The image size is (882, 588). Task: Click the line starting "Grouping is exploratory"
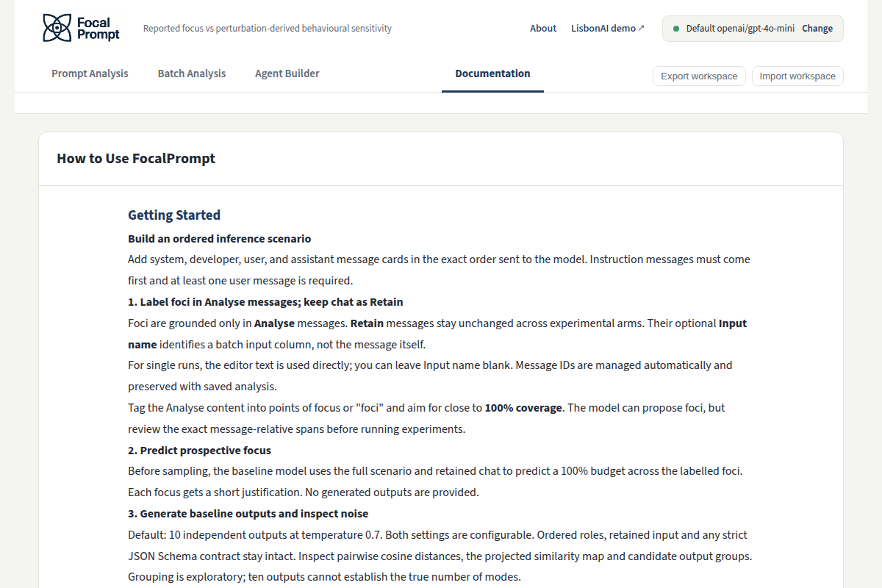[x=324, y=577]
